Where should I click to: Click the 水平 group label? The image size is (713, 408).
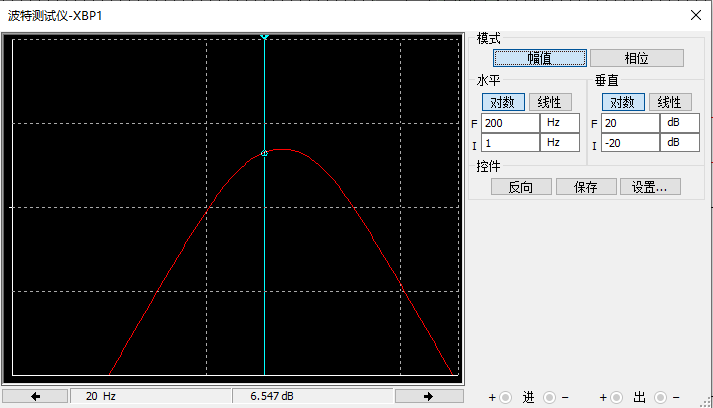click(x=488, y=81)
